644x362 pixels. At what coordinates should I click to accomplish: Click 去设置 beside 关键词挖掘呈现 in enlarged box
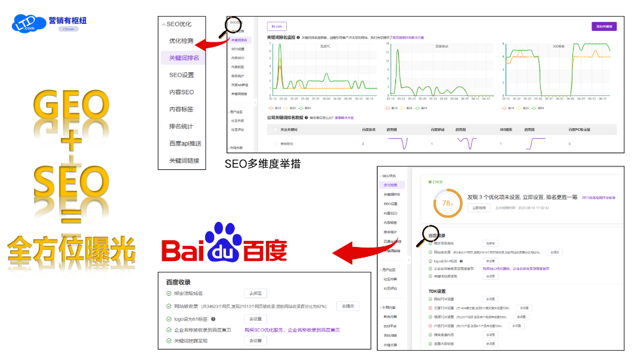coord(255,341)
